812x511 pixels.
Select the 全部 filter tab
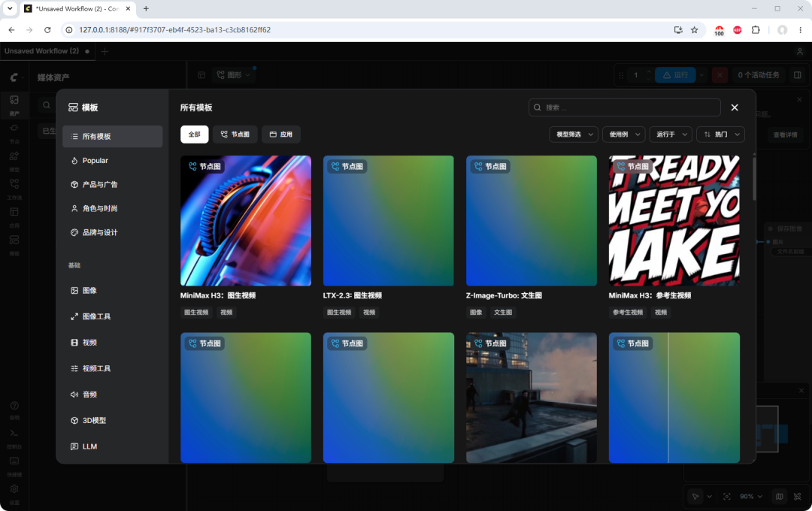coord(194,135)
